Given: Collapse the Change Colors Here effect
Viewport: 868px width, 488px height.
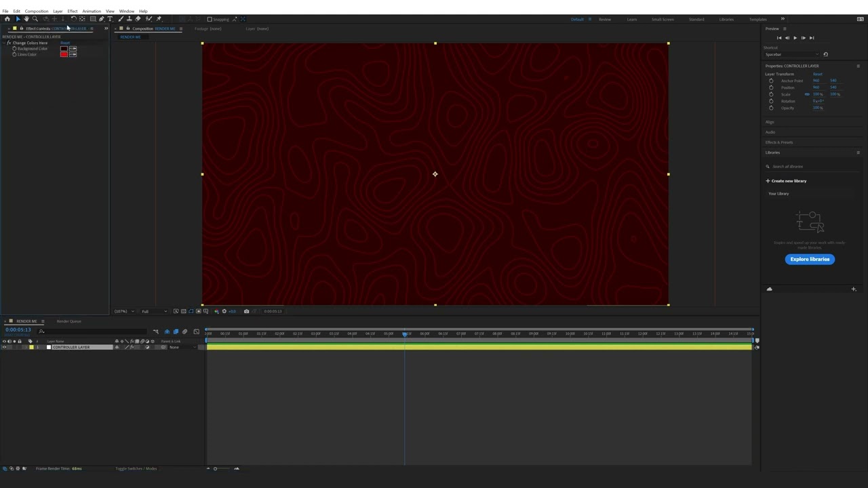Looking at the screenshot, I should pyautogui.click(x=4, y=43).
